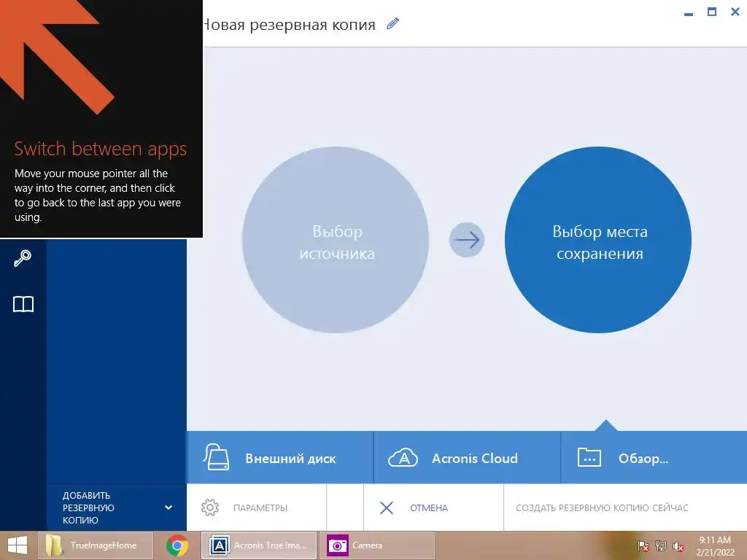Viewport: 747px width, 560px height.
Task: Expand the chevron beside ДОБАВИТЬ РЕЗЕРВНУЮ КОПИЮ
Action: 169,507
